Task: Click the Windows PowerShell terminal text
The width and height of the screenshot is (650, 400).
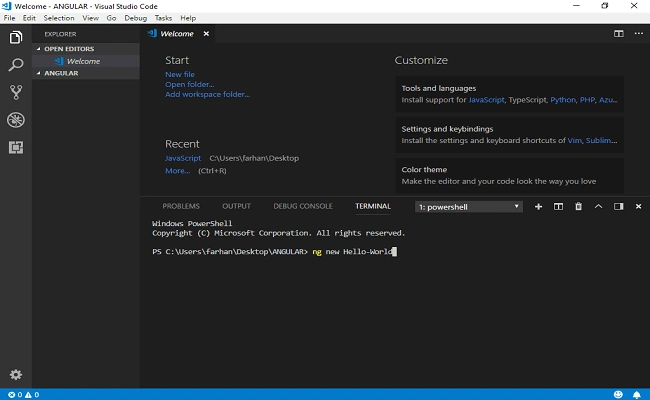Action: 192,223
